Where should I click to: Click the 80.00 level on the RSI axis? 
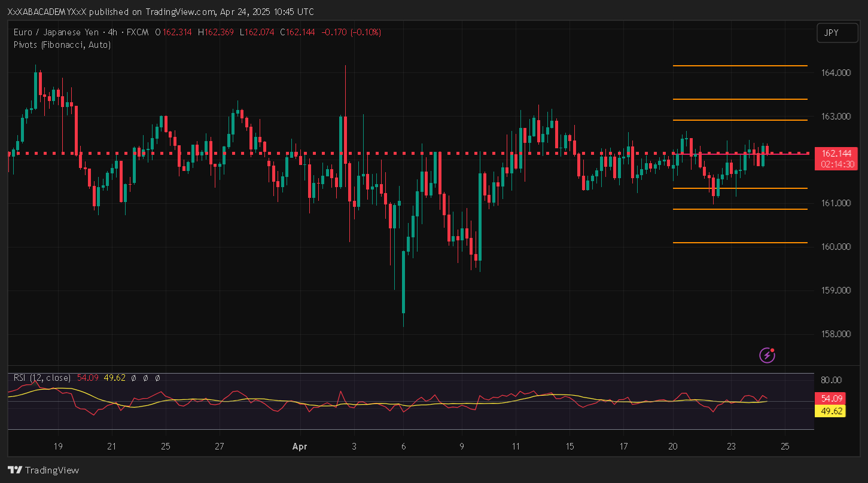pos(832,380)
